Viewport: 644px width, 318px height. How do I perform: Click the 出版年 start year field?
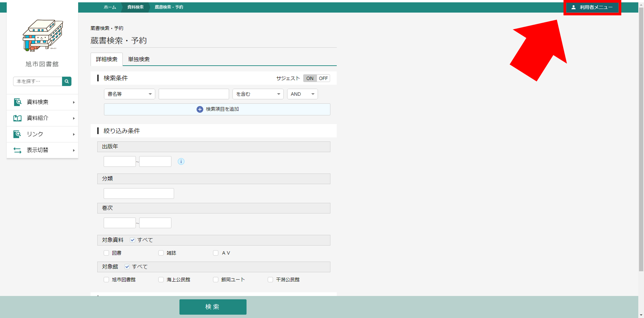120,162
